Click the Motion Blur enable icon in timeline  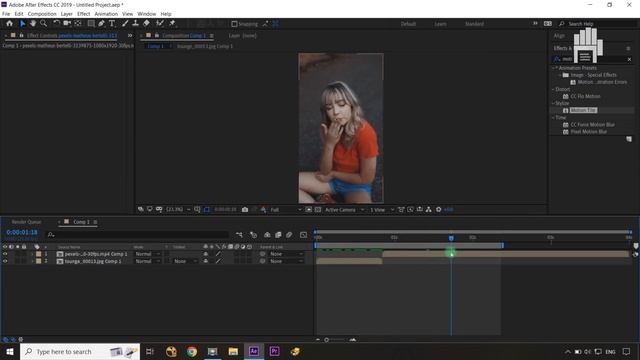point(289,235)
